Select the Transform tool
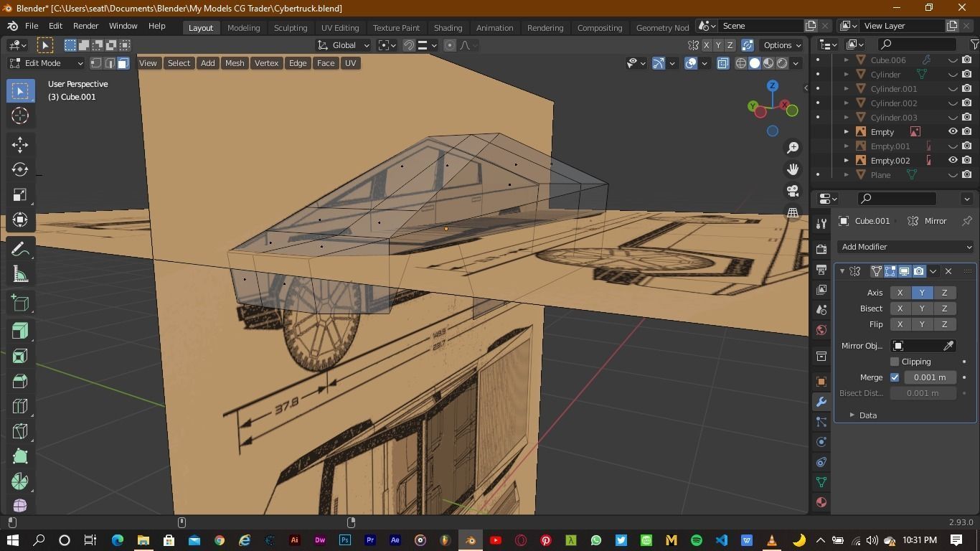 (20, 220)
